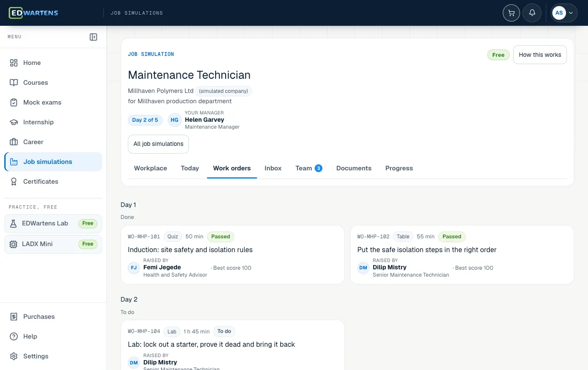Click the Quiz tag on WO-MHP-101

[173, 237]
